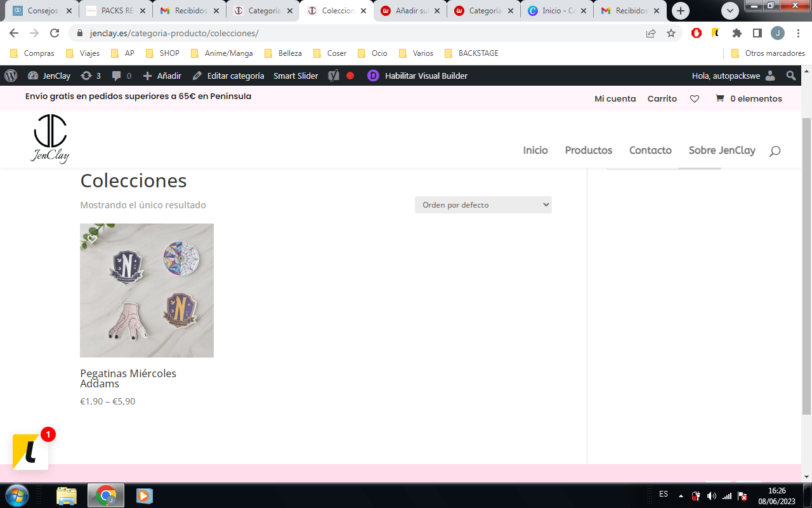This screenshot has width=812, height=508.
Task: Open Hola, autopackswe account menu
Action: pyautogui.click(x=733, y=76)
